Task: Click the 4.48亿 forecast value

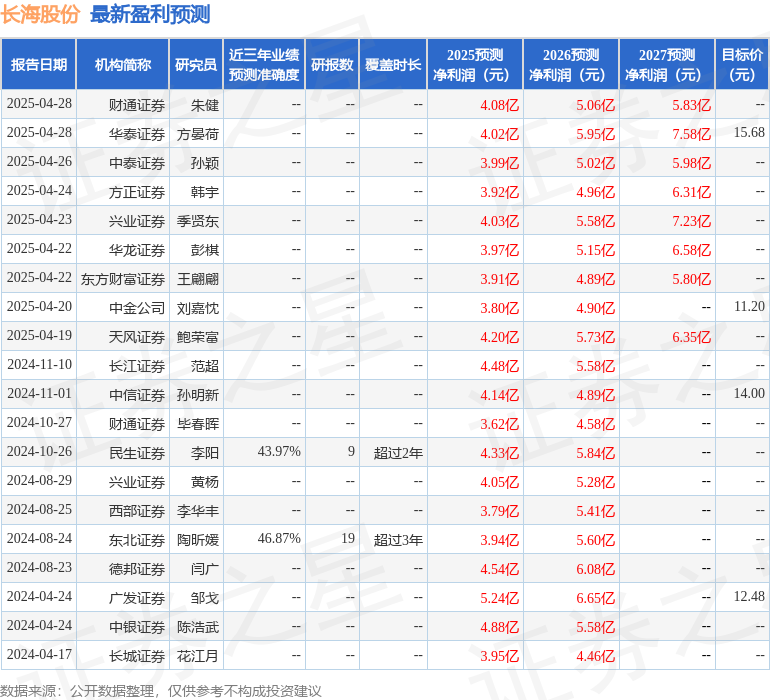Action: [x=499, y=365]
